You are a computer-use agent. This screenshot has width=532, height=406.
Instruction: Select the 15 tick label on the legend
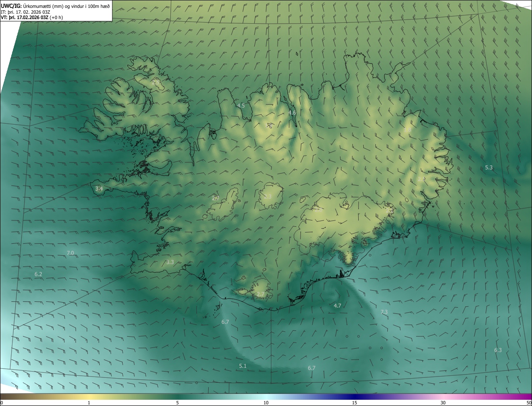click(x=355, y=403)
